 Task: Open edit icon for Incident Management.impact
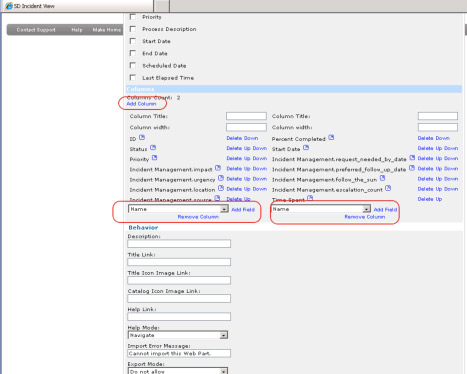coord(218,168)
